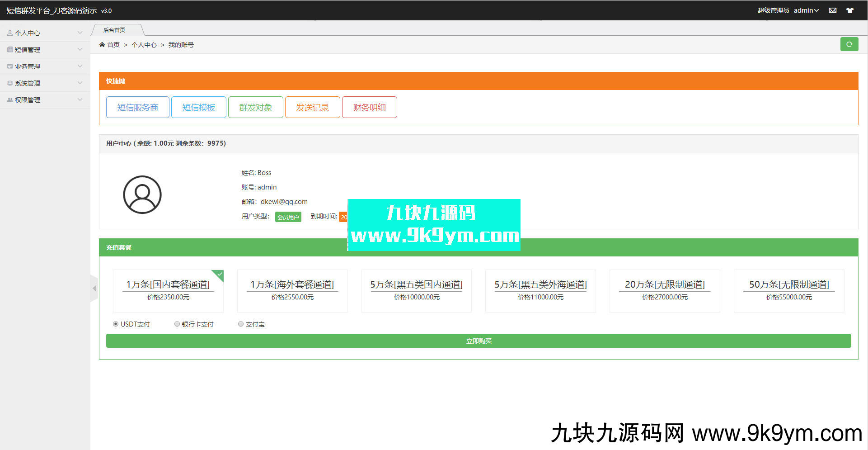Select 支付宝 payment option
This screenshot has width=868, height=450.
[241, 324]
